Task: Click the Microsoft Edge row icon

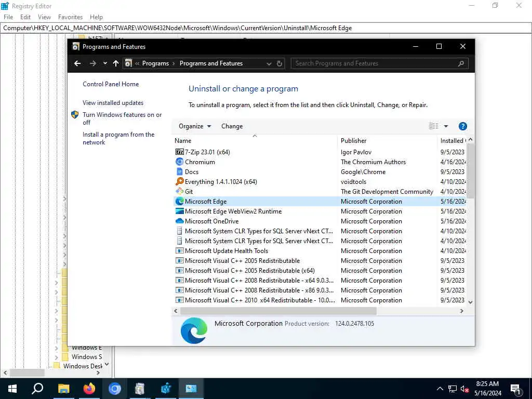Action: [179, 201]
